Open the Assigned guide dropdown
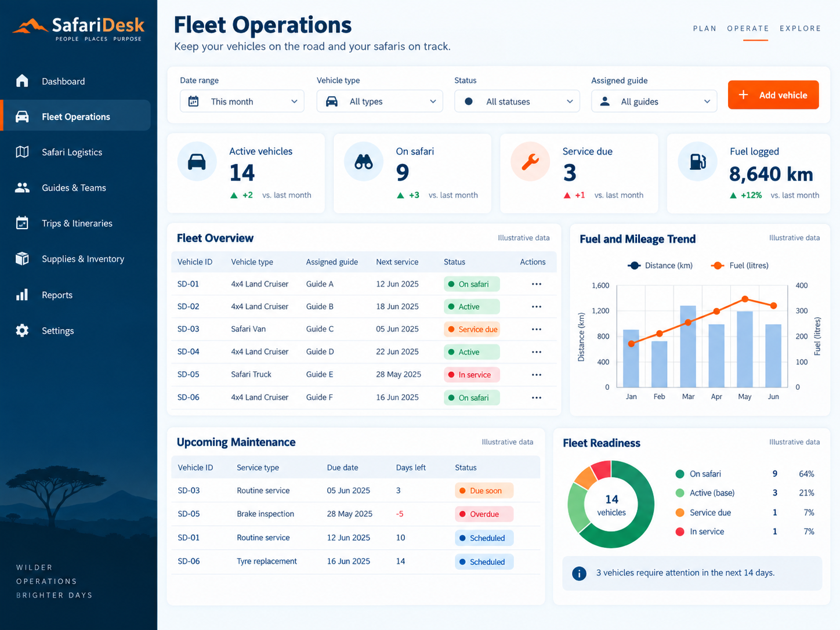This screenshot has width=840, height=630. click(x=654, y=102)
